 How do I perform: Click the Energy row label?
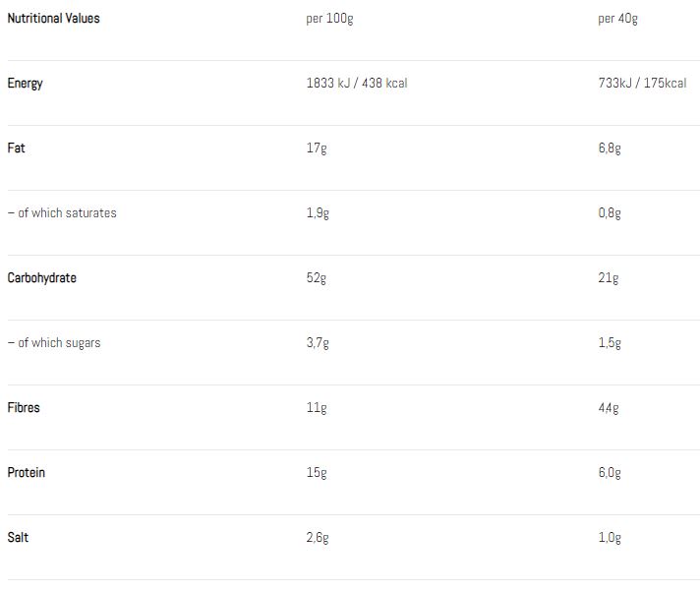[26, 84]
